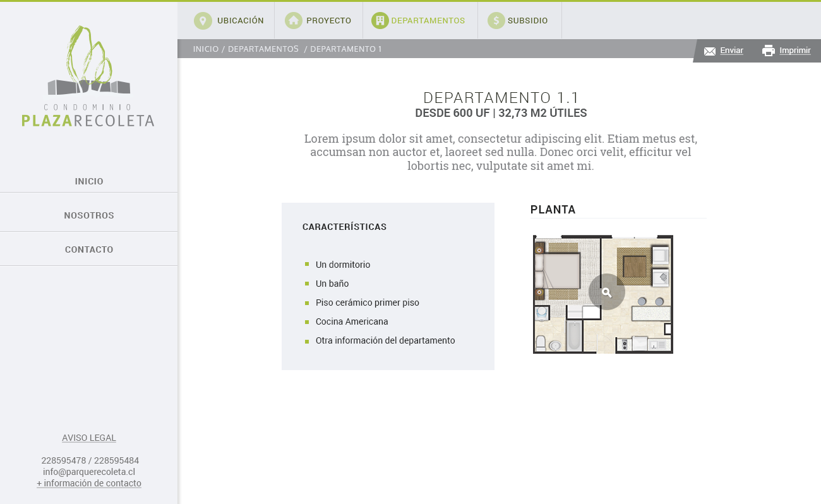Click the Enviar link
The width and height of the screenshot is (821, 504).
click(x=731, y=51)
